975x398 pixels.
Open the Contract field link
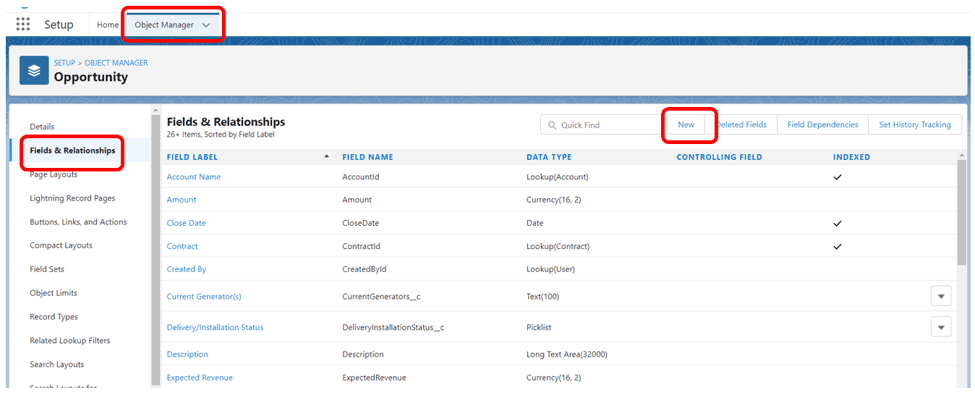[182, 246]
